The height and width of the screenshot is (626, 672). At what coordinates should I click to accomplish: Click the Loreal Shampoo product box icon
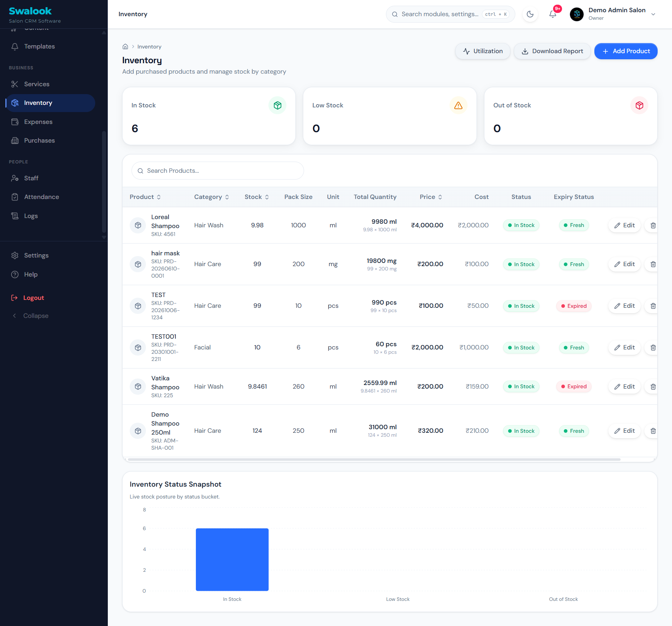click(x=138, y=226)
